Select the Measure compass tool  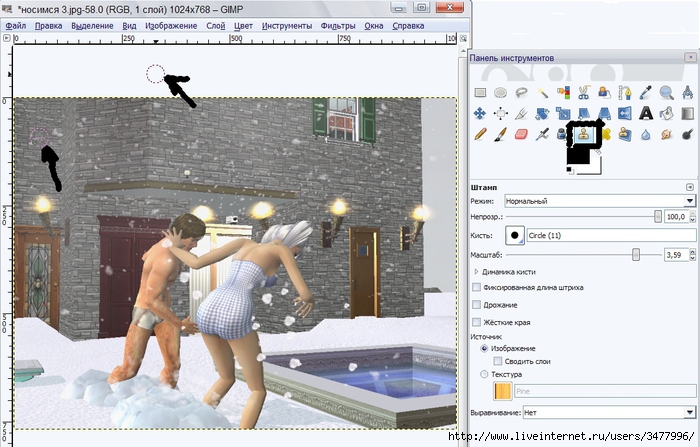[x=688, y=93]
